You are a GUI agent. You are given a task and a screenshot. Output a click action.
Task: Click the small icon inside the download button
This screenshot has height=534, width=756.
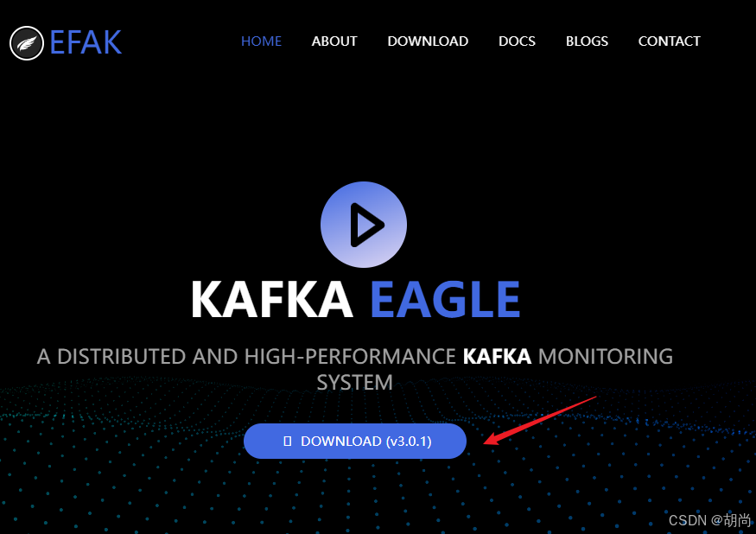tap(288, 441)
